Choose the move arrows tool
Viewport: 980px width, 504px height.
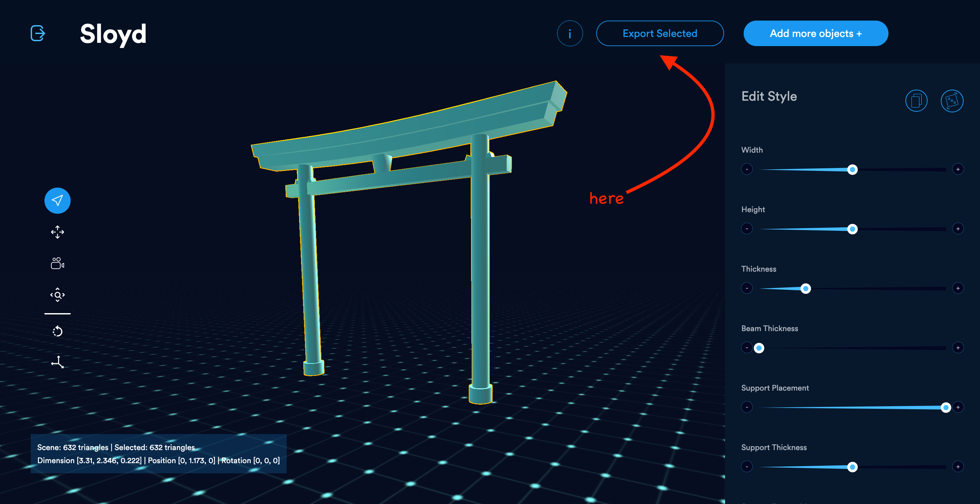pyautogui.click(x=58, y=232)
